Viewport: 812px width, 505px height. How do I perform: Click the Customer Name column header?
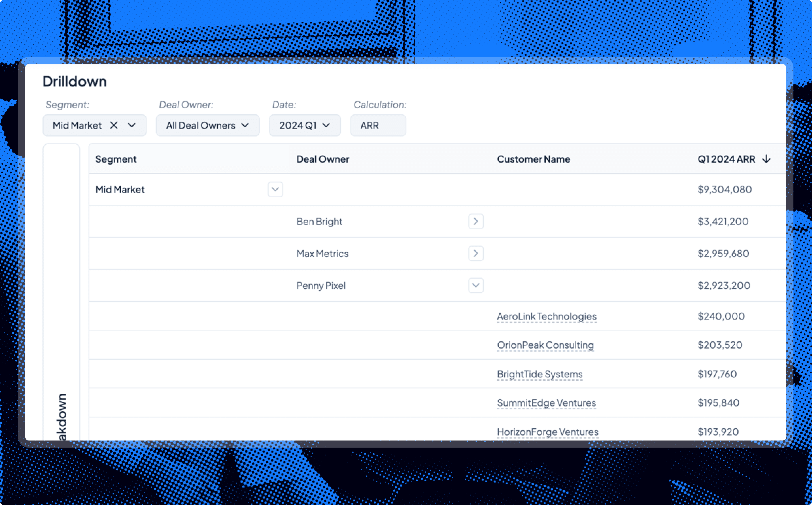coord(533,159)
